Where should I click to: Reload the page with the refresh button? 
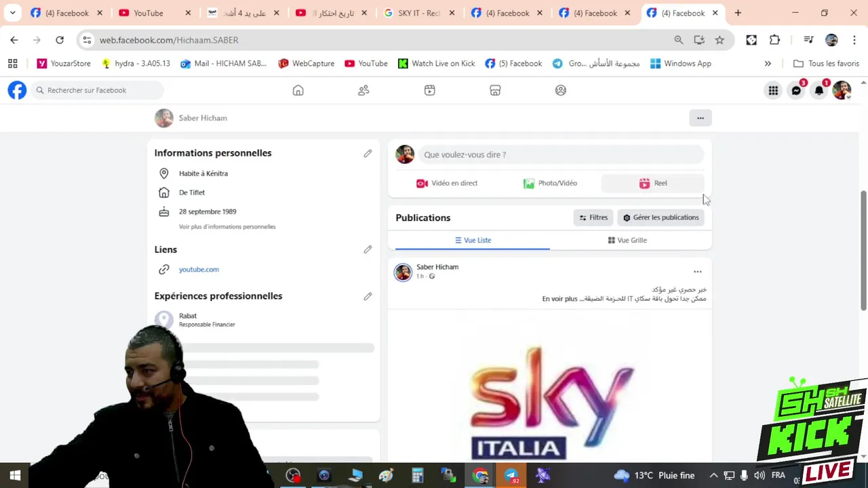point(60,40)
